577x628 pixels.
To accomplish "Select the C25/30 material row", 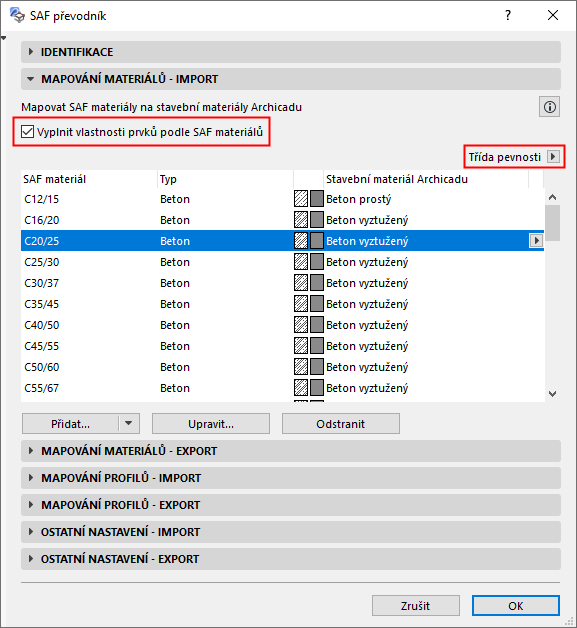I will click(282, 262).
